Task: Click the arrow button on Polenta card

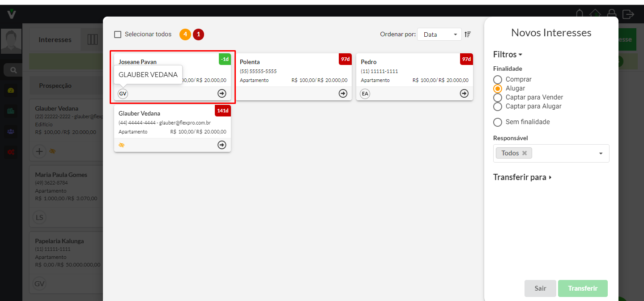Action: [x=343, y=94]
